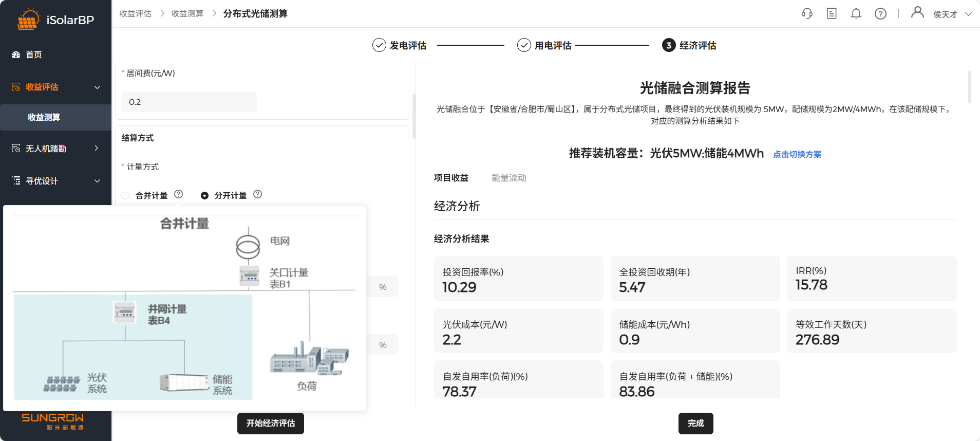The height and width of the screenshot is (441, 980).
Task: Click the 点击切换方案 link
Action: click(x=797, y=154)
